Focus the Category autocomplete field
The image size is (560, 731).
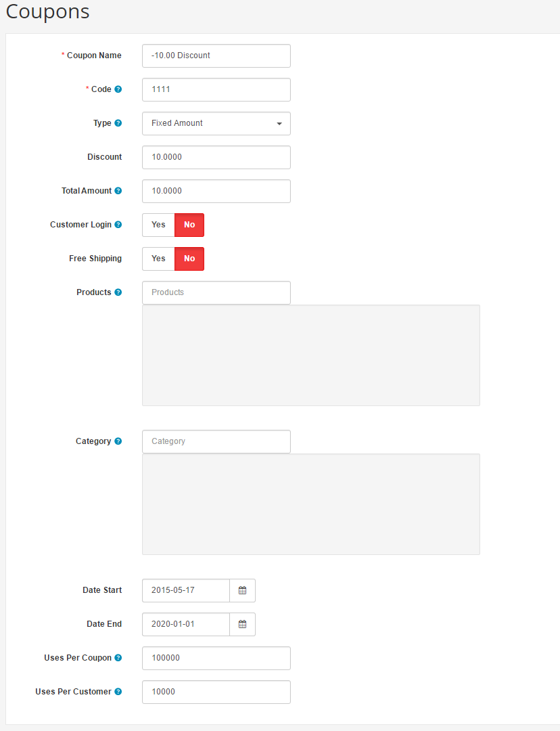coord(216,441)
